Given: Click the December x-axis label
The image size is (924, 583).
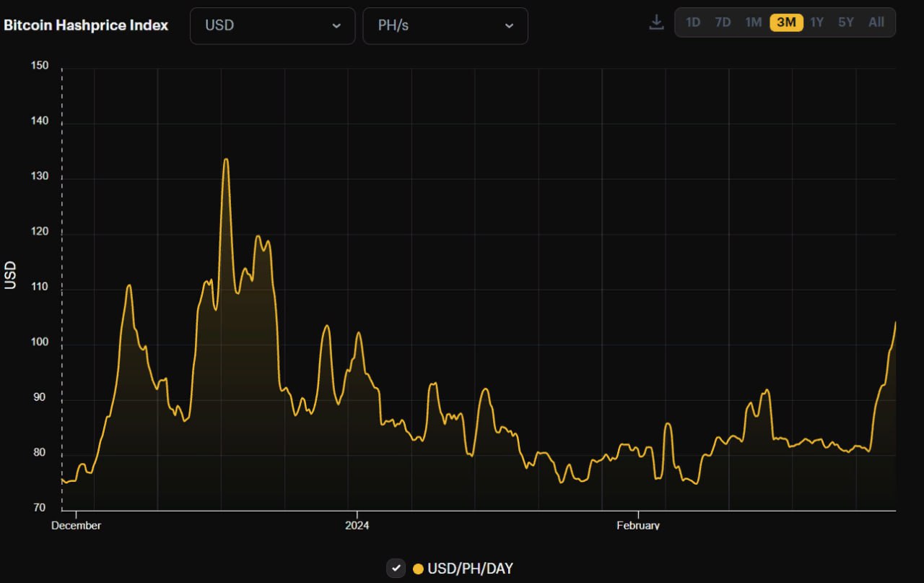Looking at the screenshot, I should tap(76, 526).
